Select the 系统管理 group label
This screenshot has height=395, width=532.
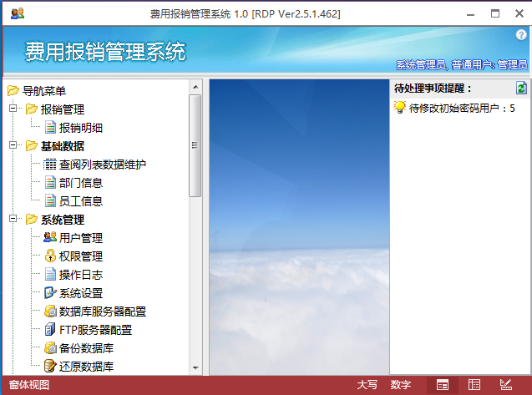[x=63, y=220]
